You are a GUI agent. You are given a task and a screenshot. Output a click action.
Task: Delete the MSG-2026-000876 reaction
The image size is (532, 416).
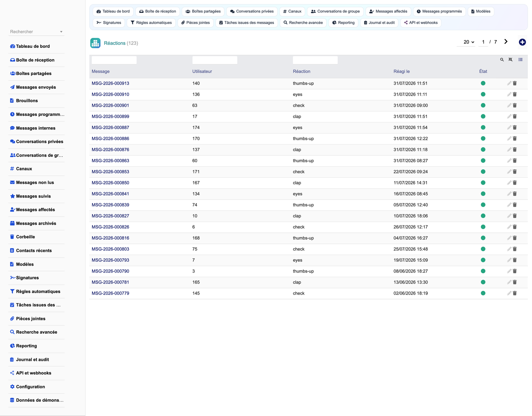coord(515,150)
